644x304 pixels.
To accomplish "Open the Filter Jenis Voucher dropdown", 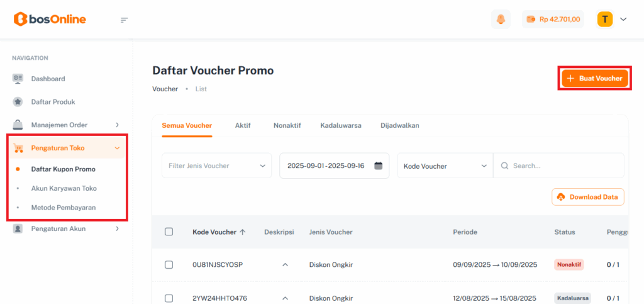I will tap(216, 166).
